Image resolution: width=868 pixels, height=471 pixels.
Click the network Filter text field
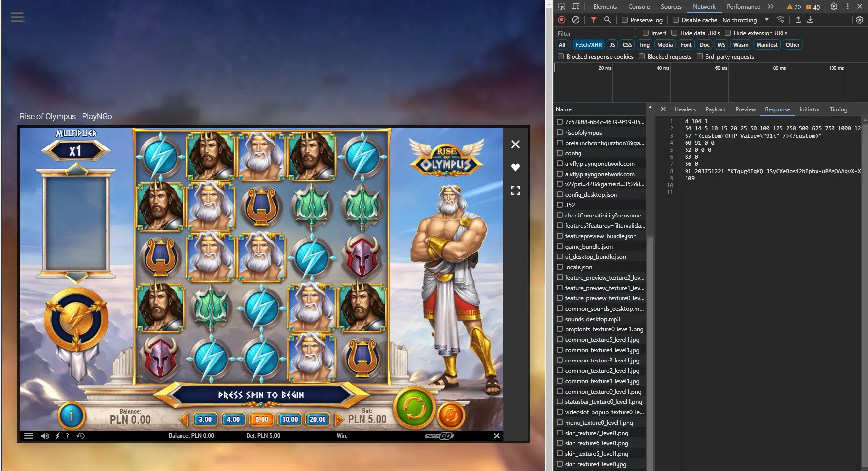click(x=596, y=33)
